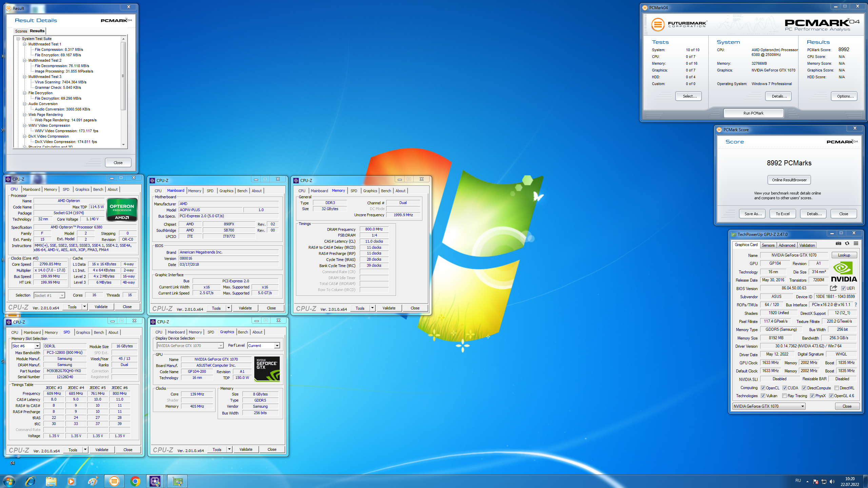Viewport: 868px width, 488px height.
Task: Open the GPU-Z hamburger menu
Action: click(856, 243)
